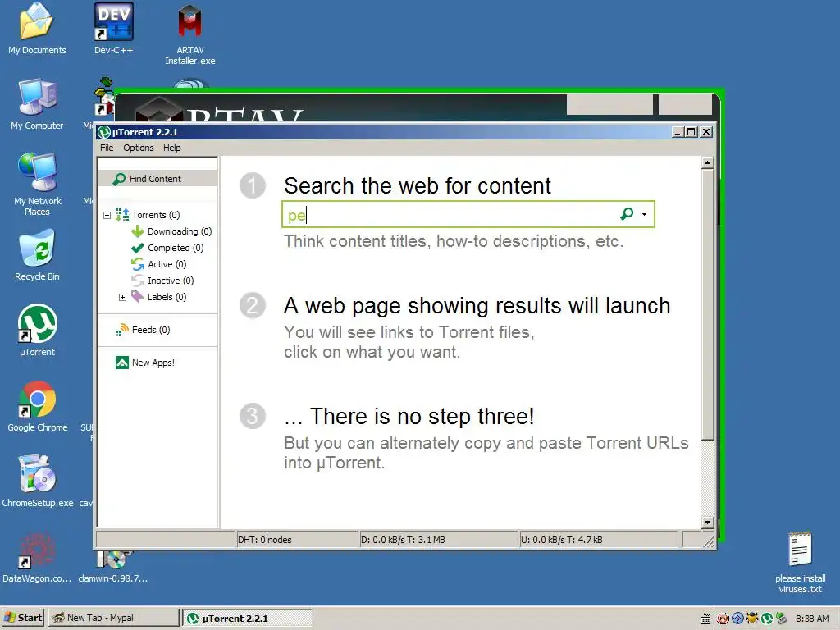Click the µTorrent icon in the system tray

click(x=767, y=619)
